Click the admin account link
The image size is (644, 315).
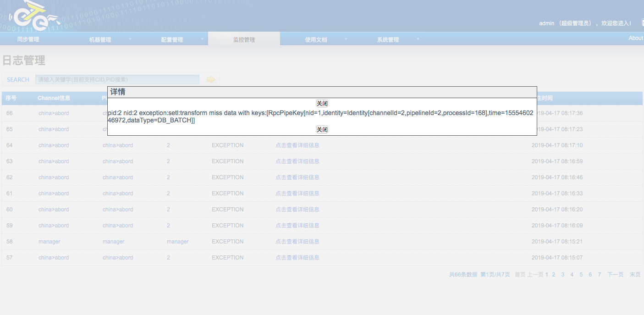point(546,23)
